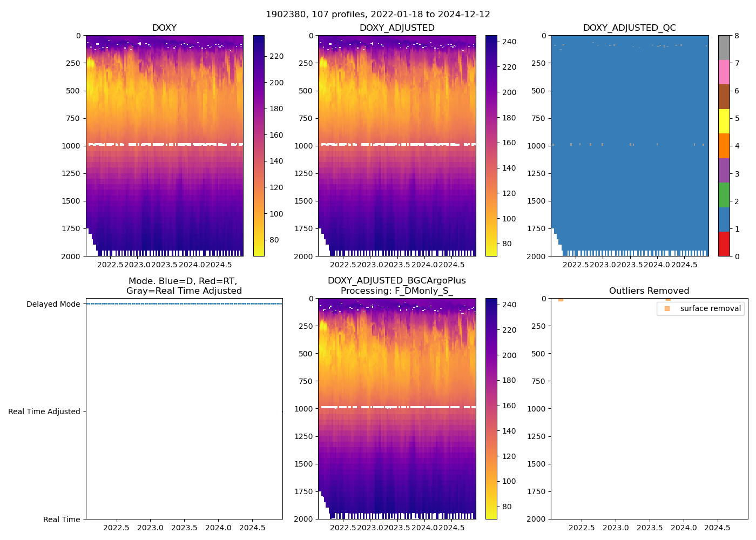Image resolution: width=756 pixels, height=540 pixels.
Task: Select the gray top segment of QC colorbar
Action: pyautogui.click(x=724, y=48)
